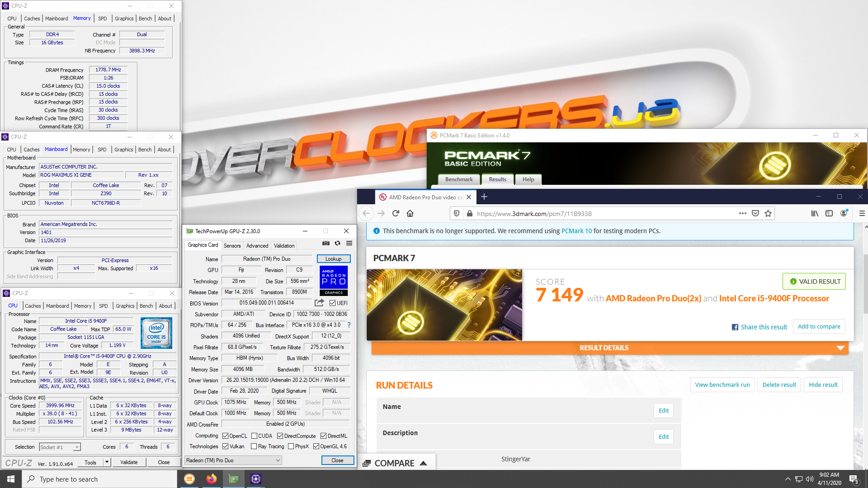Click CPU-Z Validate button

(129, 462)
